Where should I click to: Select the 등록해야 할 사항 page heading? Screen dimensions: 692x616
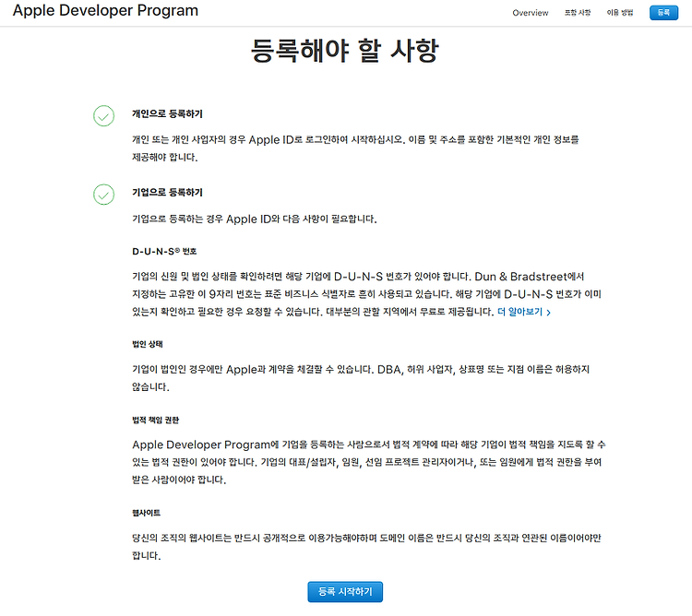coord(345,51)
